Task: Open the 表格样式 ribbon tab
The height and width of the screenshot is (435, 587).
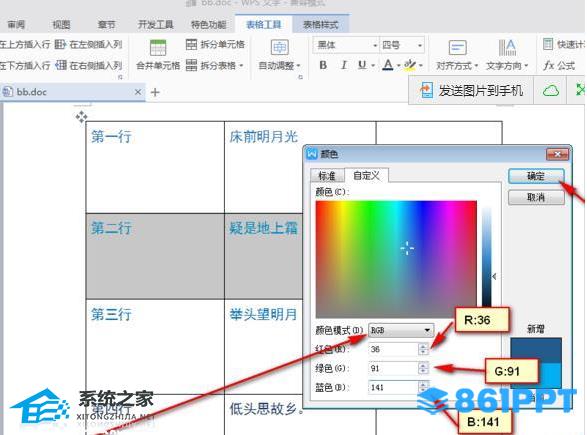Action: tap(321, 25)
